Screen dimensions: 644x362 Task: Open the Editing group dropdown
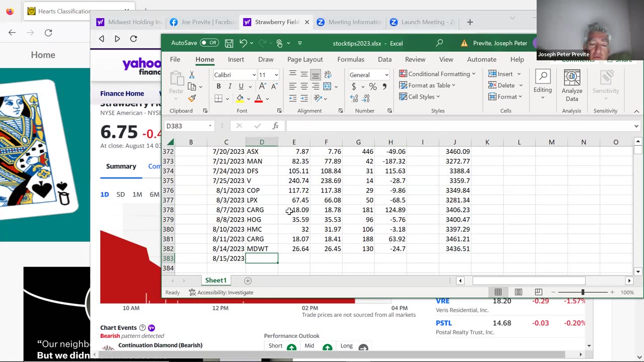coord(542,85)
